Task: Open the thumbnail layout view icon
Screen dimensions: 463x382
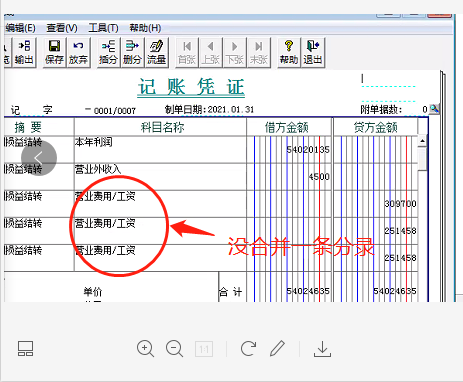Action: click(25, 349)
